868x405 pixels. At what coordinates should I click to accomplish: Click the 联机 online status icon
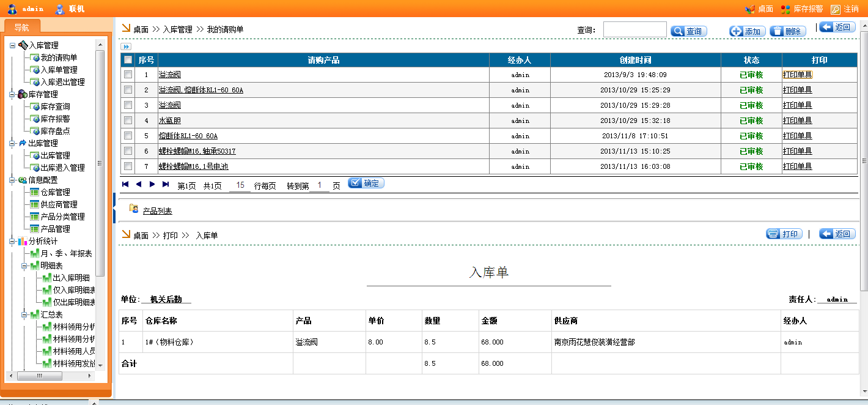(x=60, y=9)
